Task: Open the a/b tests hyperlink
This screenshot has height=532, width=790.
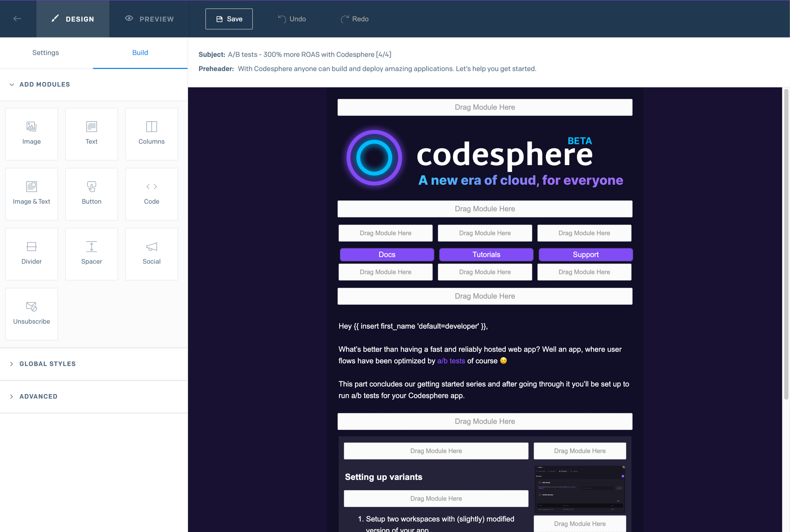Action: point(451,361)
